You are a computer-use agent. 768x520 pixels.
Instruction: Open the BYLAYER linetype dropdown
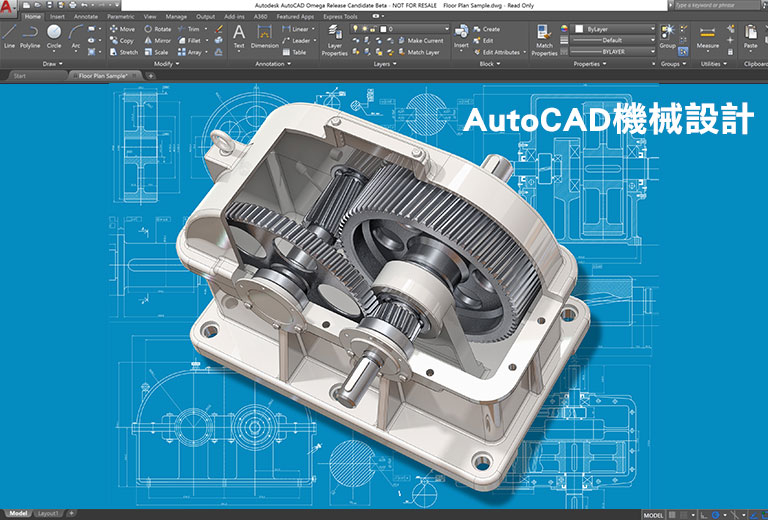tap(614, 51)
